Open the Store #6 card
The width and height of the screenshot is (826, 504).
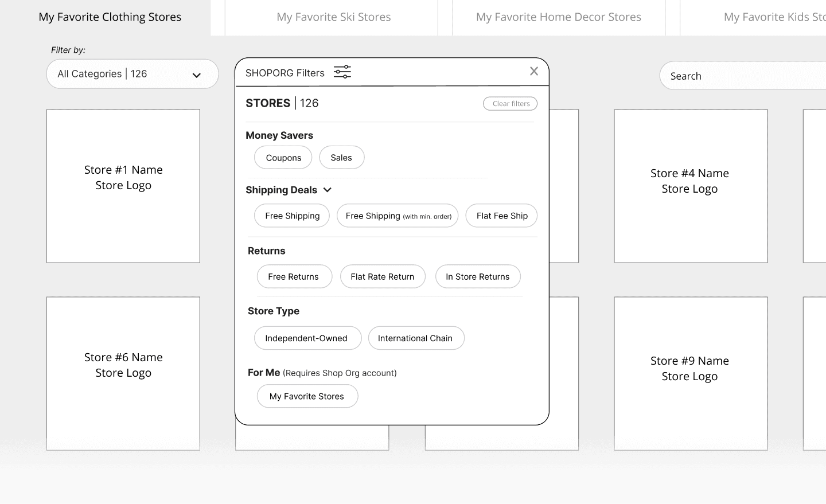point(123,374)
